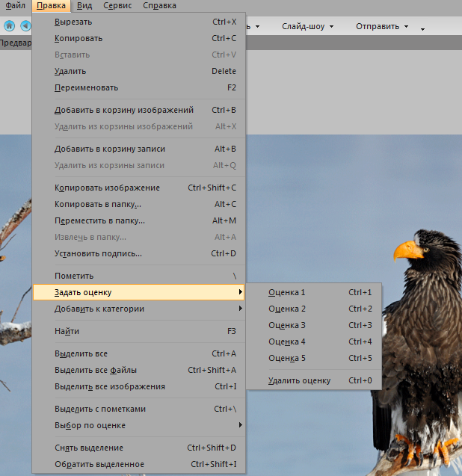The width and height of the screenshot is (462, 476).
Task: Select Переименовать menu entry
Action: point(86,87)
